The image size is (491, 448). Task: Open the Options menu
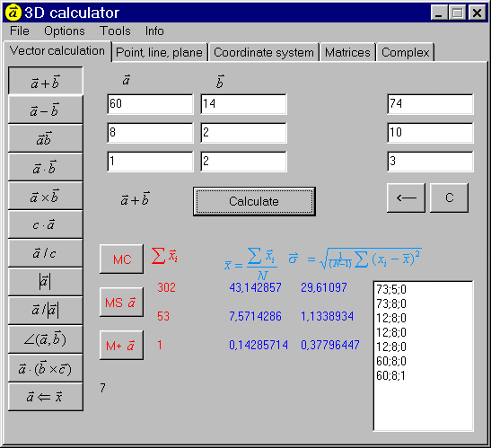click(65, 31)
